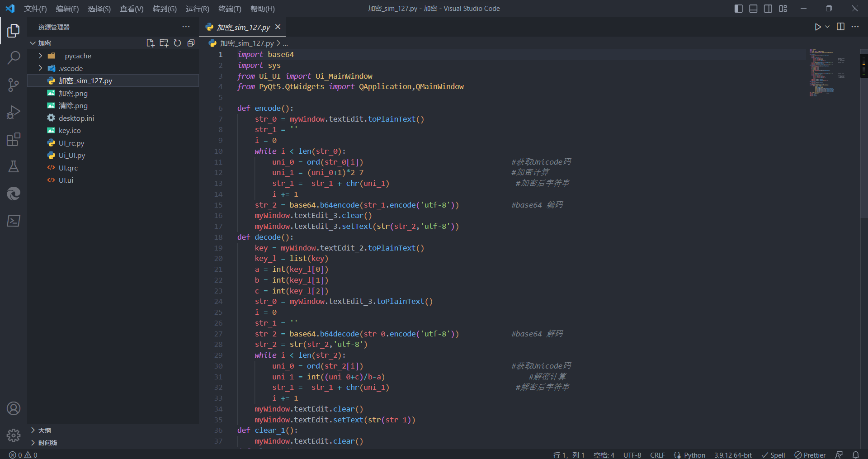Click the New File icon in explorer
This screenshot has width=868, height=459.
tap(150, 43)
